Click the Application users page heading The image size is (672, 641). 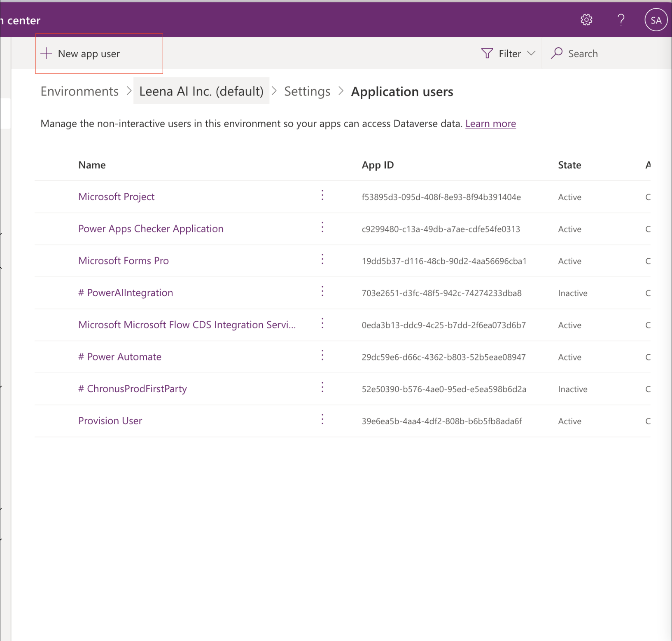pos(402,92)
